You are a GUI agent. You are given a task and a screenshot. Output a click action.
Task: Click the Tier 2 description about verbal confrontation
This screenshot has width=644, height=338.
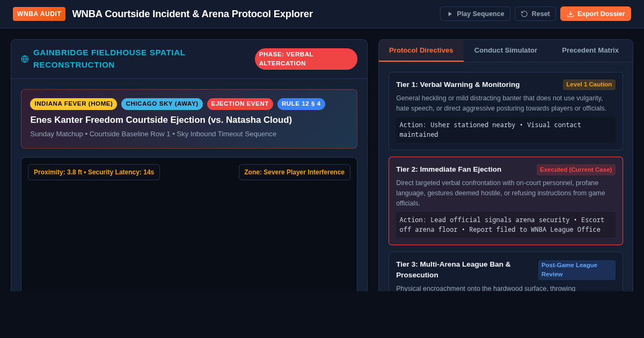[501, 193]
